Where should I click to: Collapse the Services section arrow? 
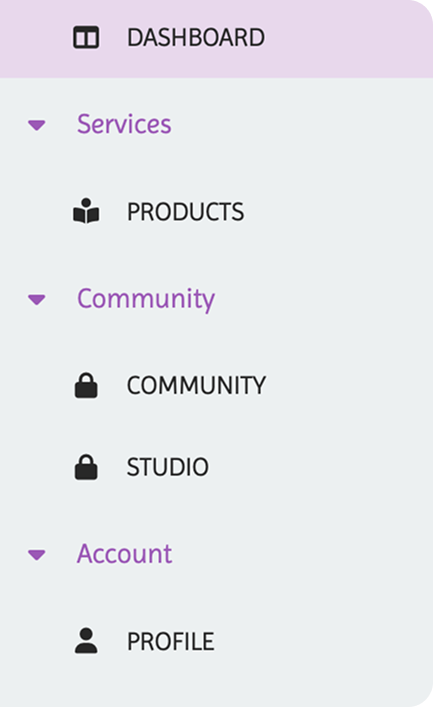pos(37,125)
